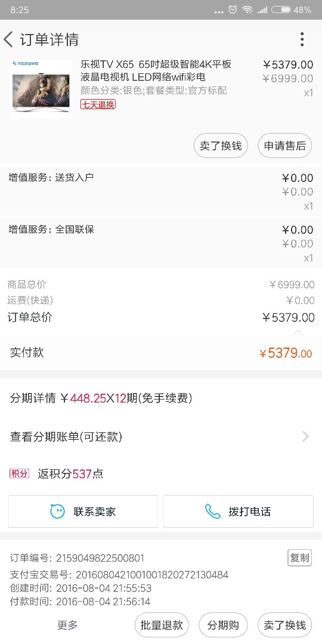Tap the chevron beside the installment bill row
Screen dimensions: 322x644
pyautogui.click(x=305, y=436)
